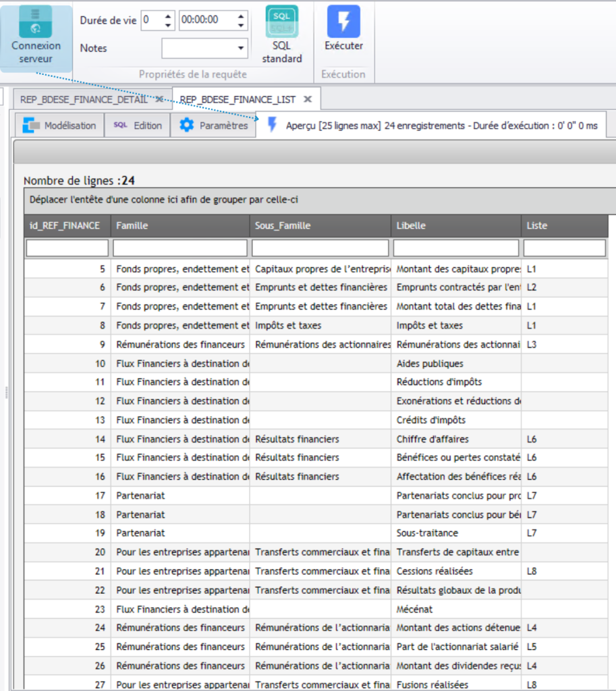Click the Liste filter field
The height and width of the screenshot is (691, 616).
[565, 248]
